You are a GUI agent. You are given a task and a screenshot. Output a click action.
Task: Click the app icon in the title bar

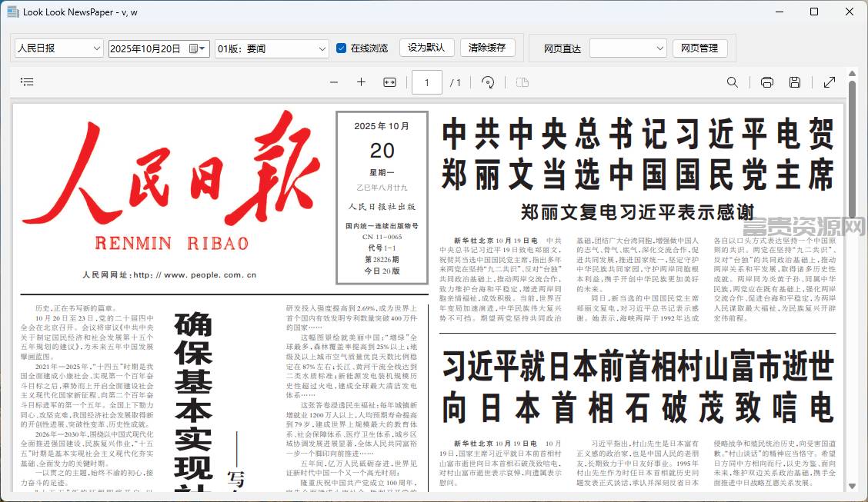(x=13, y=12)
